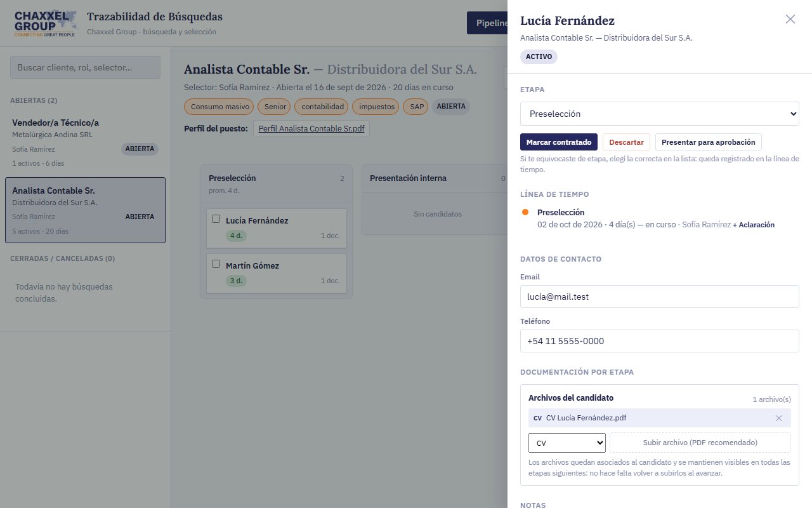Click Marcar contratado button
Viewport: 812px width, 508px height.
pos(559,142)
